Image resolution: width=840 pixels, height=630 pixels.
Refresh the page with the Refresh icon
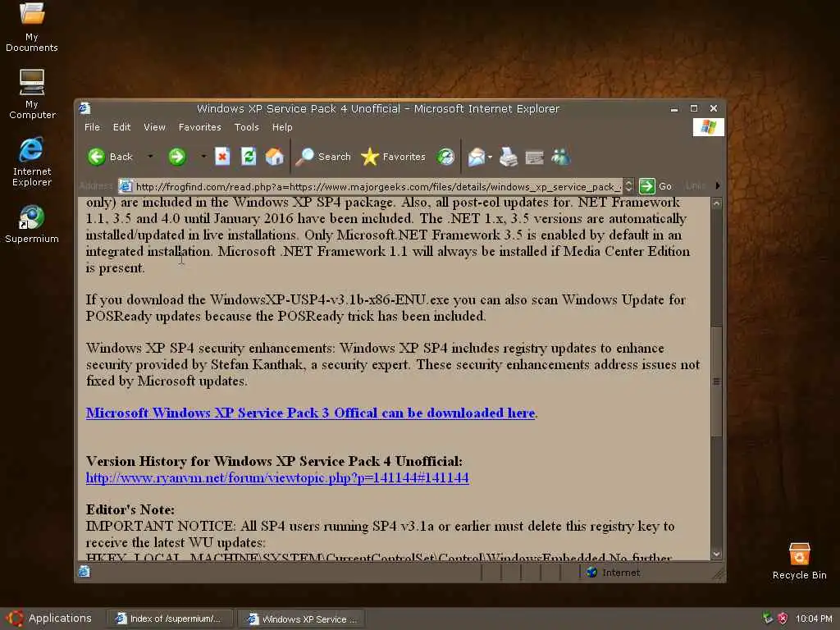(x=248, y=157)
